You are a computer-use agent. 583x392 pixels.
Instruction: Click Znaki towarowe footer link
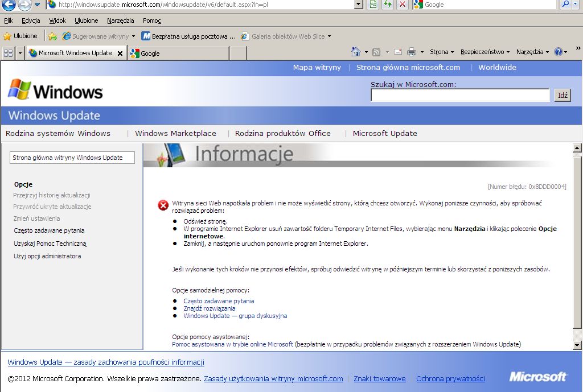(x=380, y=378)
